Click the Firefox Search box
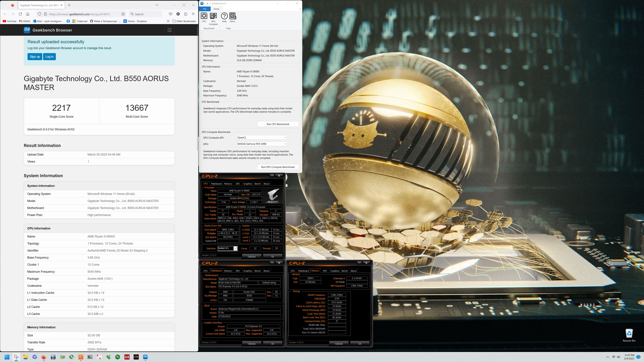The image size is (644, 362). 146,14
